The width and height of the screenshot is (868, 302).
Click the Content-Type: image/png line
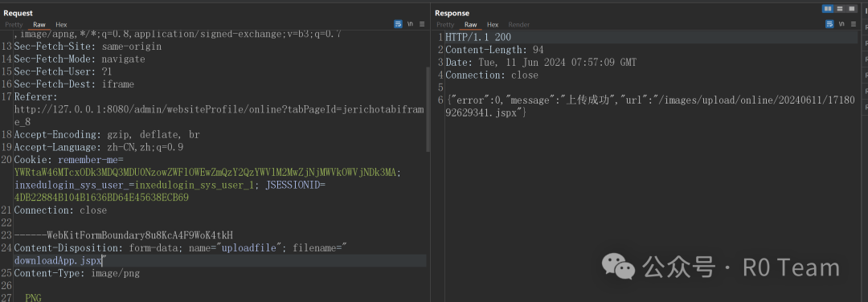[76, 273]
